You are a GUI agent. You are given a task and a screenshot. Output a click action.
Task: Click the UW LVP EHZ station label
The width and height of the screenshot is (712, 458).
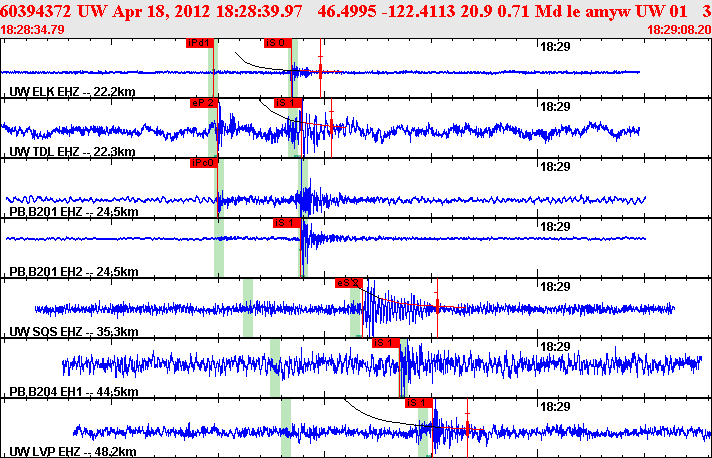(72, 452)
